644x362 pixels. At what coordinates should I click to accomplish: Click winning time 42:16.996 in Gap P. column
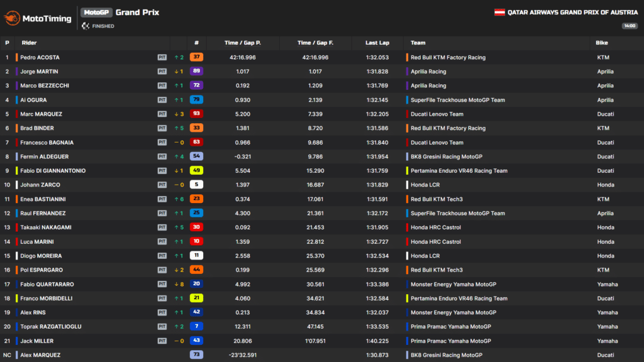point(243,57)
